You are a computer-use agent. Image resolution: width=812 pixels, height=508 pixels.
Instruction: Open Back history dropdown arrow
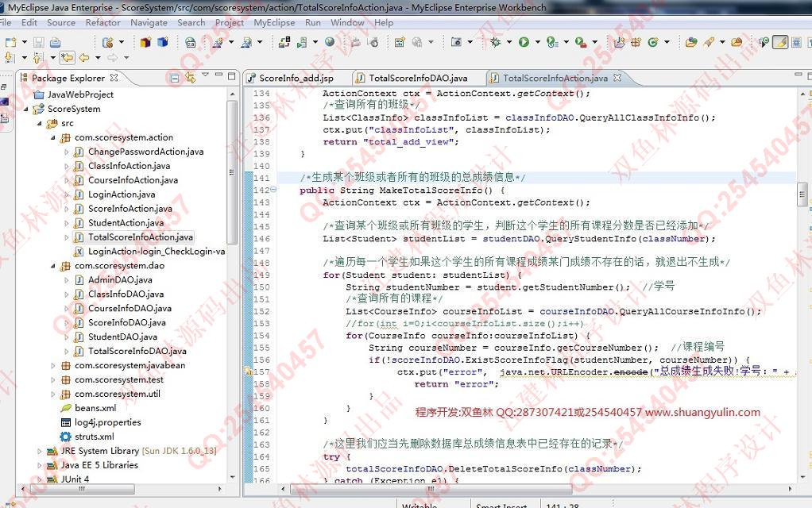98,57
